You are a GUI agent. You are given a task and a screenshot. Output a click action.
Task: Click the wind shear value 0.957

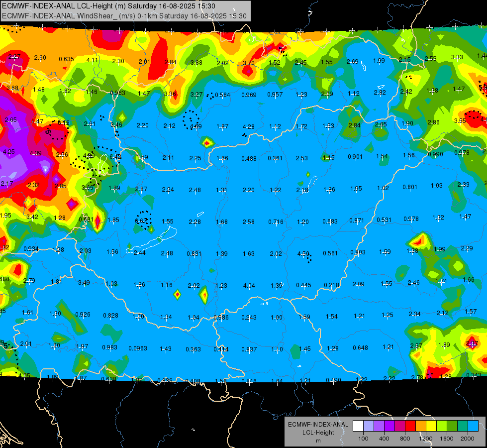point(275,94)
